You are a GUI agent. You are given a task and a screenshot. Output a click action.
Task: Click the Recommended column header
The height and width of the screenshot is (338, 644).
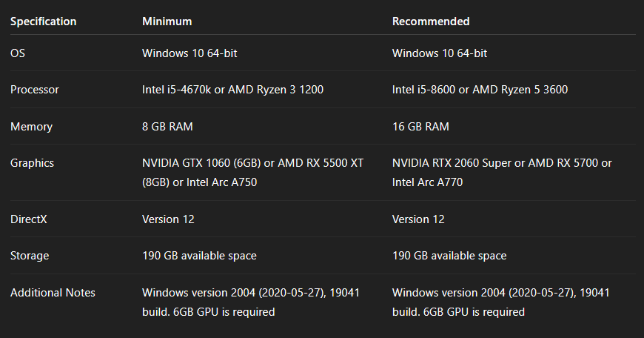430,21
